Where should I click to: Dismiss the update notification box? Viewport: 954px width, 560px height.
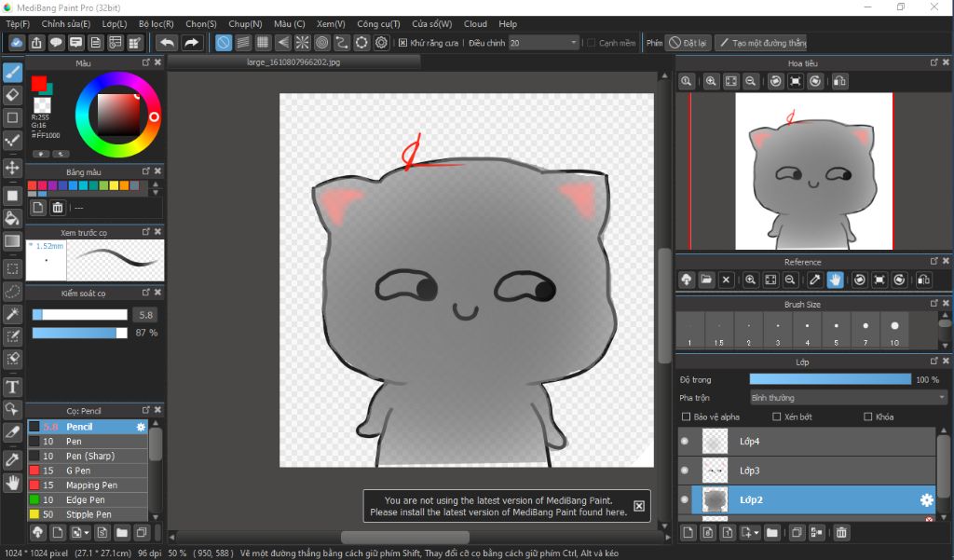pyautogui.click(x=639, y=506)
